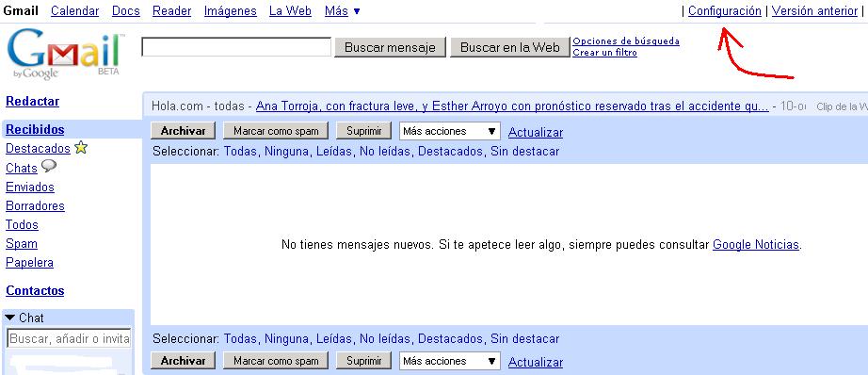Screen dimensions: 868x375
Task: Select Destacados in lower Seleccionar row
Action: pos(450,338)
